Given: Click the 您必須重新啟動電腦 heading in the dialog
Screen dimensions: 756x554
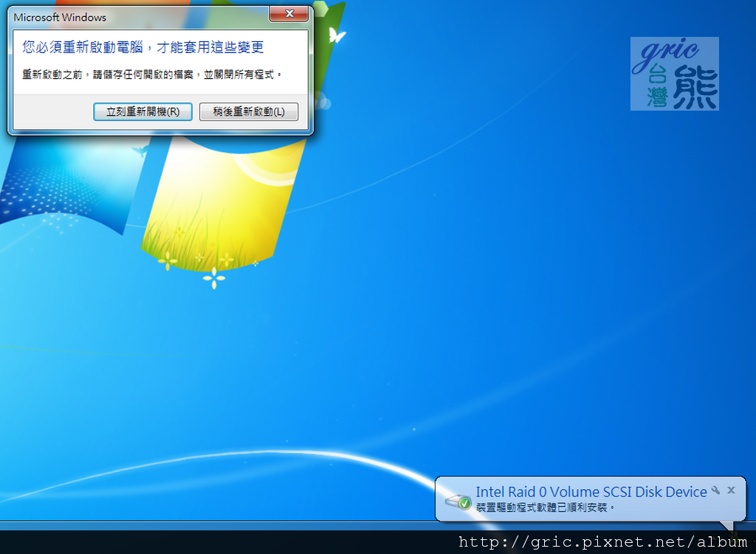Looking at the screenshot, I should 142,47.
